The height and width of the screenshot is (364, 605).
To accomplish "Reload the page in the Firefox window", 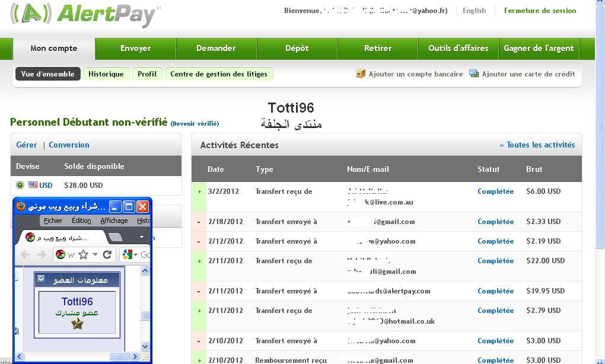I will tap(107, 254).
